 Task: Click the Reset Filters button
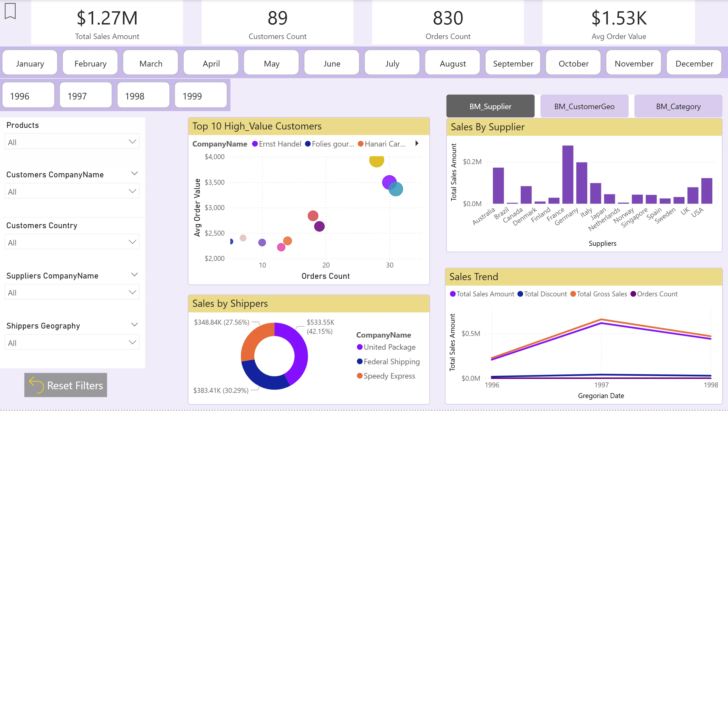[x=65, y=385]
